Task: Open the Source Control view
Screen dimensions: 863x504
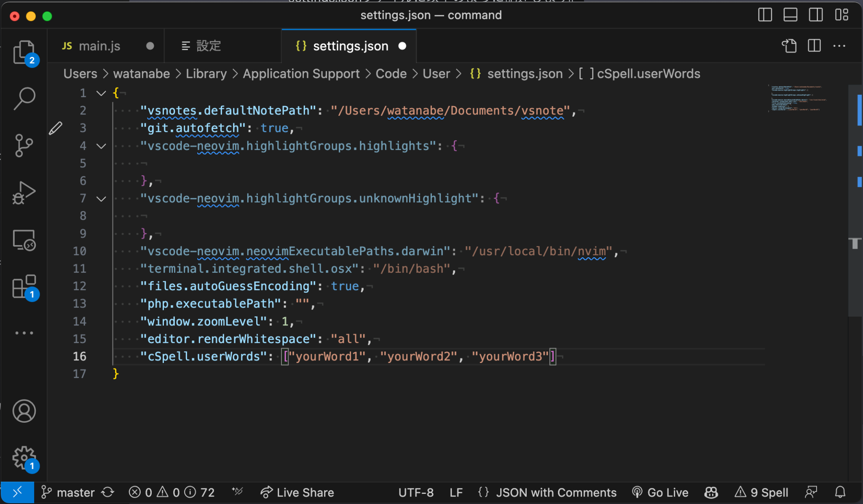Action: pyautogui.click(x=24, y=146)
